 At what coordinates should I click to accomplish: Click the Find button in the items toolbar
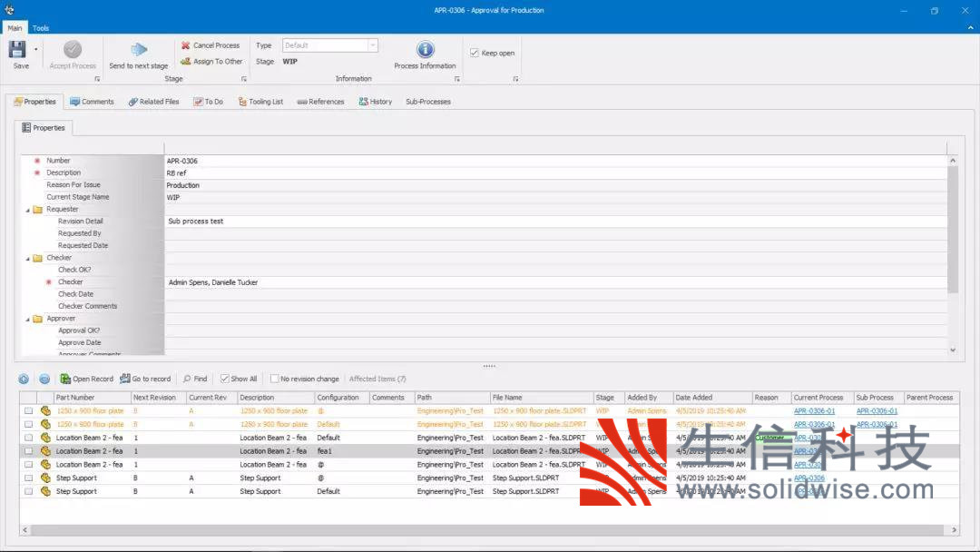195,379
